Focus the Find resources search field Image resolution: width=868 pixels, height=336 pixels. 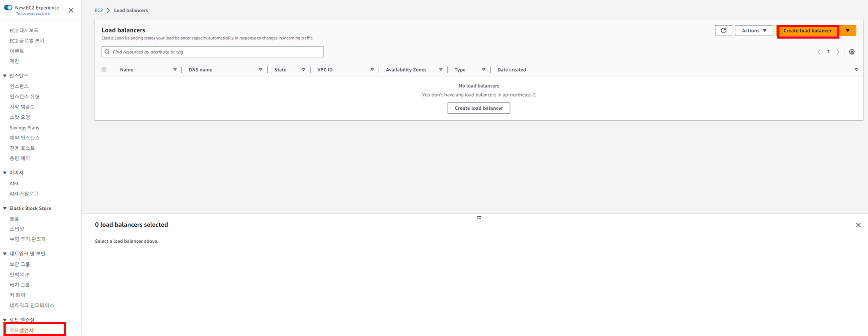213,52
